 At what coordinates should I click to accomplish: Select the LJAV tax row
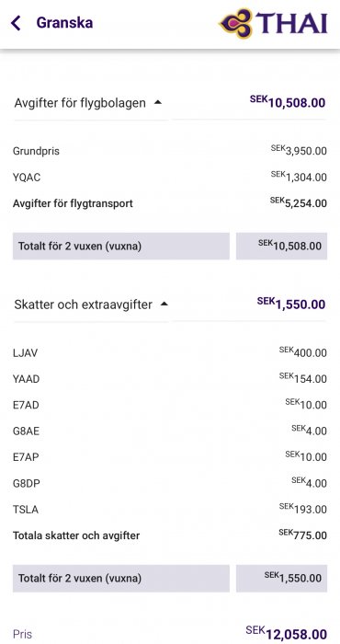pyautogui.click(x=170, y=352)
